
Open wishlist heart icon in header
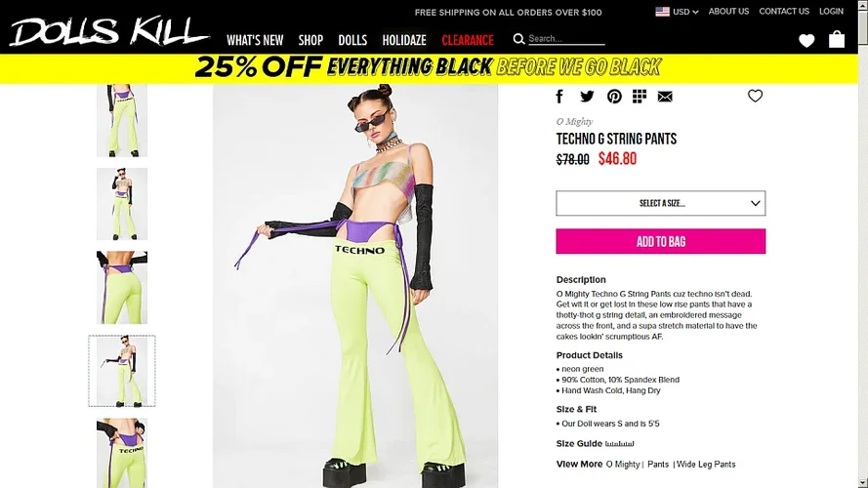point(806,40)
